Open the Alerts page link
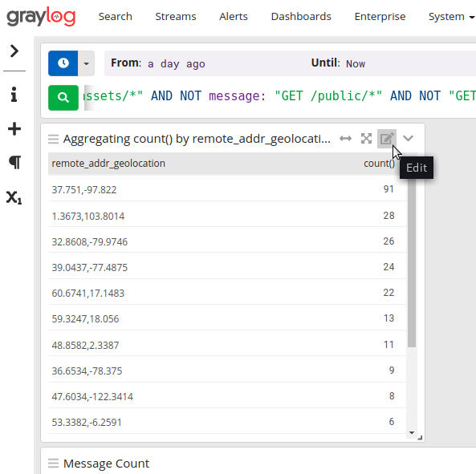Image resolution: width=476 pixels, height=474 pixels. point(234,16)
